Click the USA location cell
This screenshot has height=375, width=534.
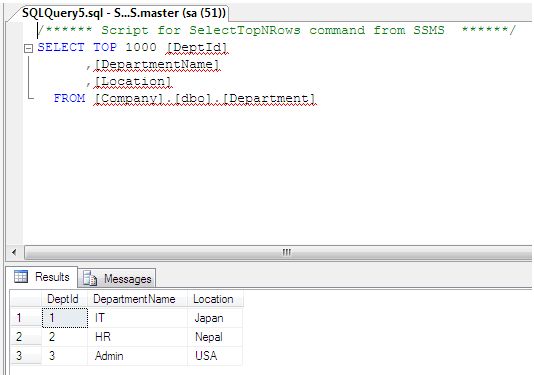215,356
